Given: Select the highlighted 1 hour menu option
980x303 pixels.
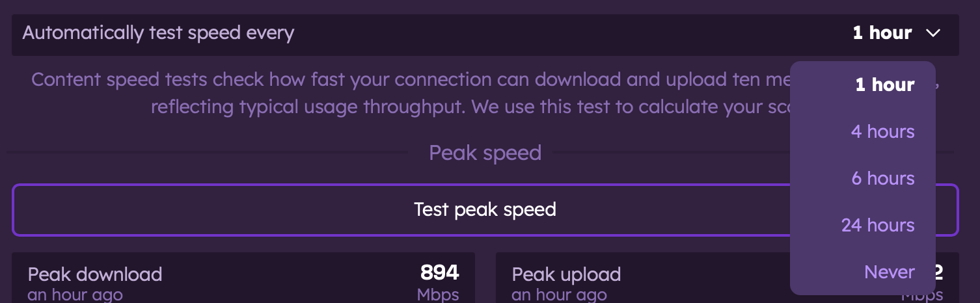Looking at the screenshot, I should (x=884, y=85).
